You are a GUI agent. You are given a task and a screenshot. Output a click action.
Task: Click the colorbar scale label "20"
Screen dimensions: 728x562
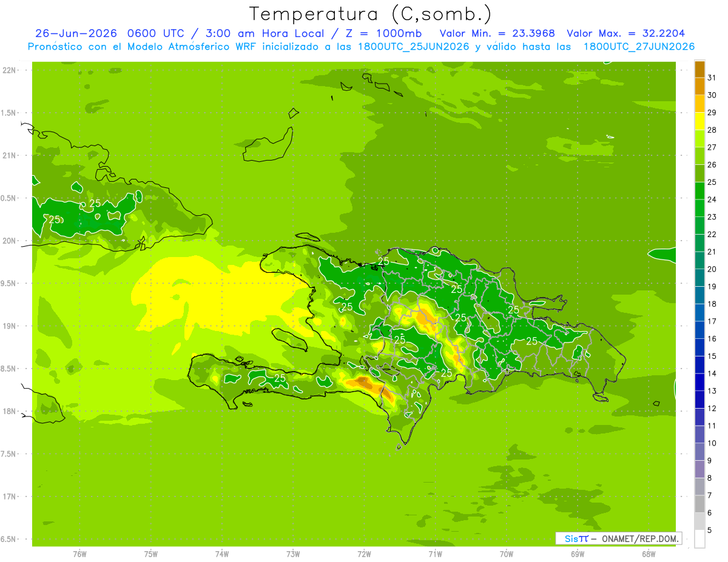[712, 269]
